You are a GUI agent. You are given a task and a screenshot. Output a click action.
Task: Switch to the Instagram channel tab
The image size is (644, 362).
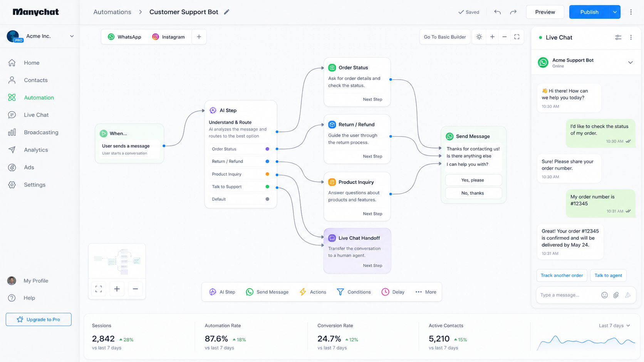pyautogui.click(x=168, y=37)
